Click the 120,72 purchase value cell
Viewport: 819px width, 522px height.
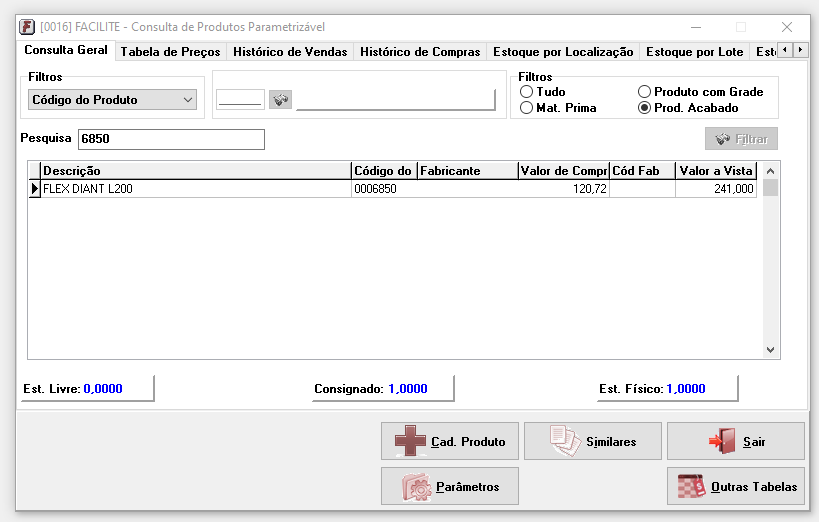pyautogui.click(x=564, y=189)
